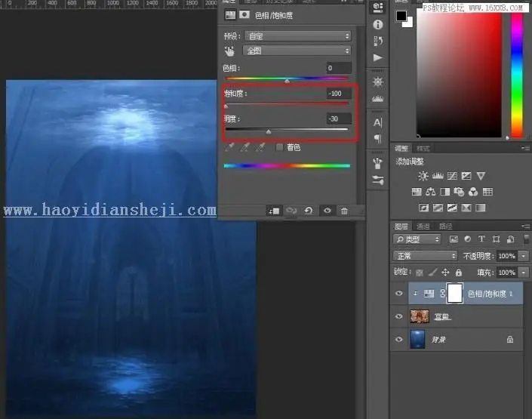Add a Levels adjustment
Viewport: 532px width, 419px height.
438,176
